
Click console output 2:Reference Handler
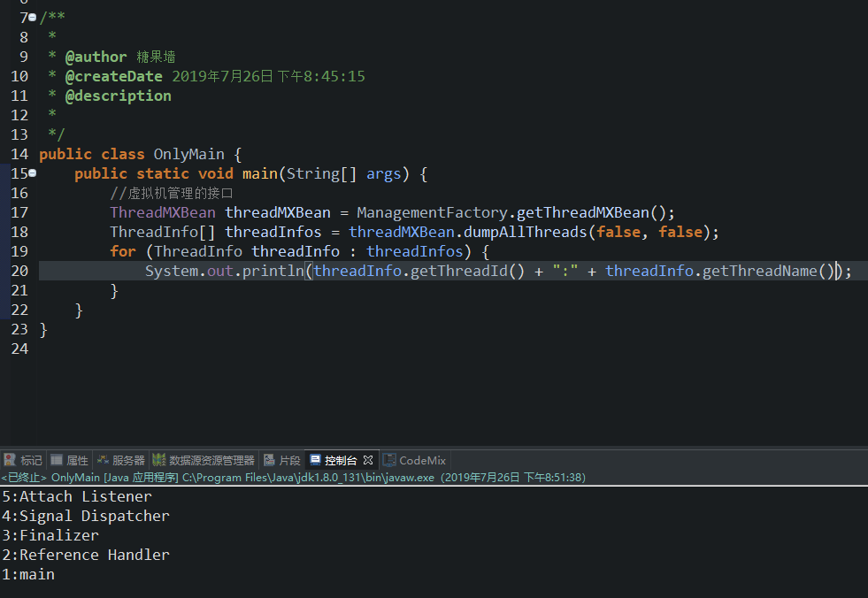(x=85, y=555)
